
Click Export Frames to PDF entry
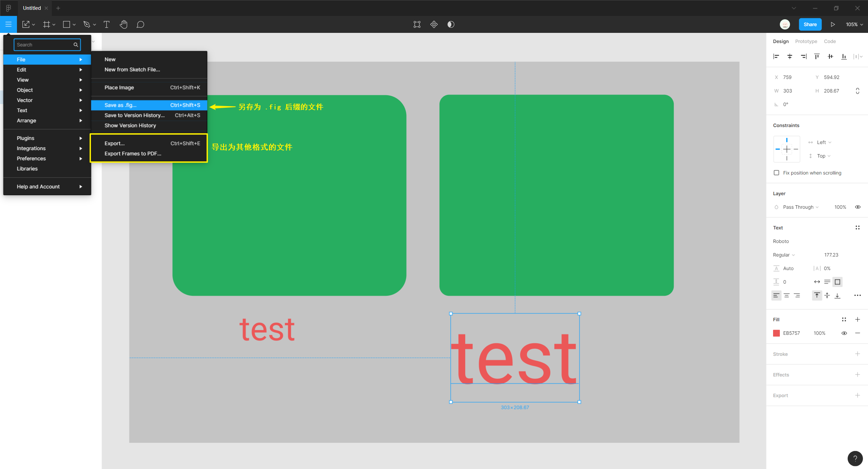click(x=133, y=154)
